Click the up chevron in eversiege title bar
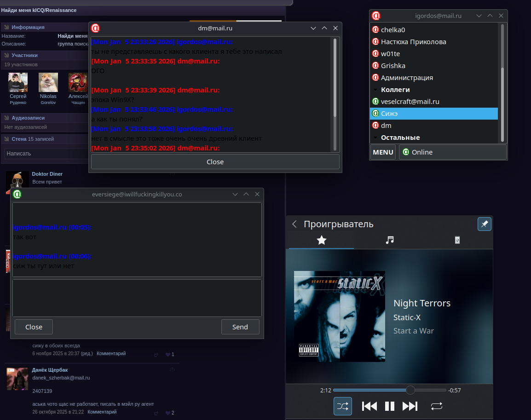The image size is (531, 420). click(246, 194)
